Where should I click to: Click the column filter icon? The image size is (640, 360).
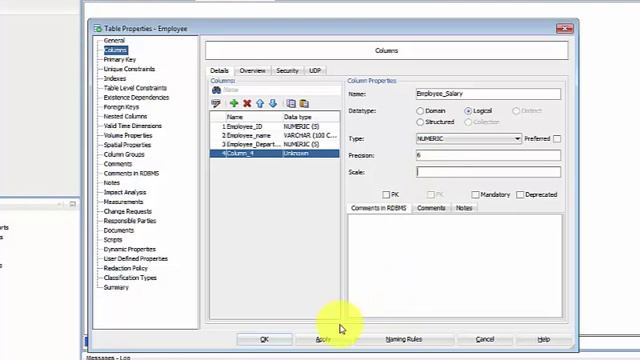tap(216, 103)
